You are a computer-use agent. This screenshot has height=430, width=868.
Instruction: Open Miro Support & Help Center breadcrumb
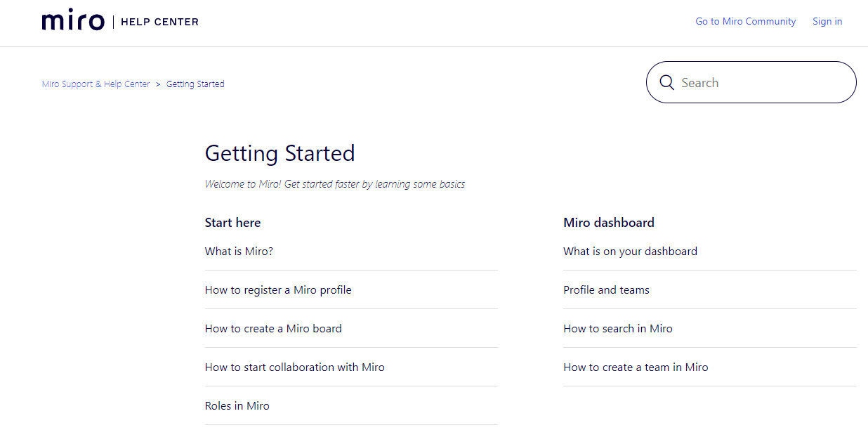point(96,84)
